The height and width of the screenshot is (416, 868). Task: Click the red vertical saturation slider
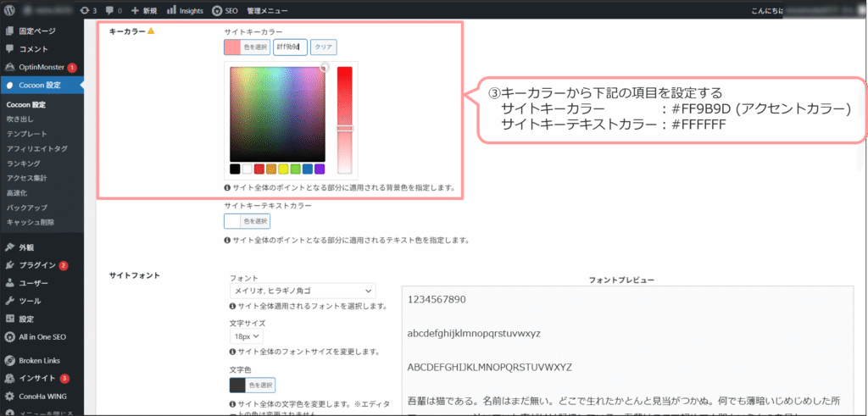(344, 119)
